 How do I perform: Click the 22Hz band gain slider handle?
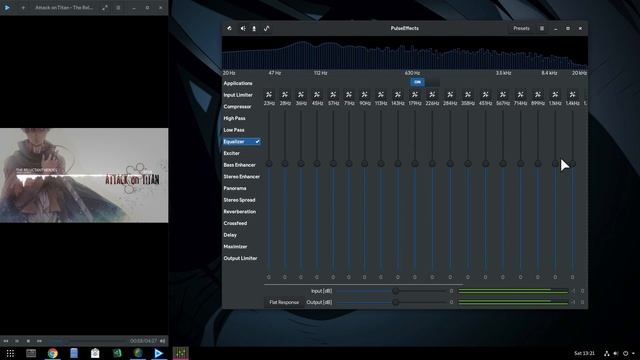[x=269, y=164]
